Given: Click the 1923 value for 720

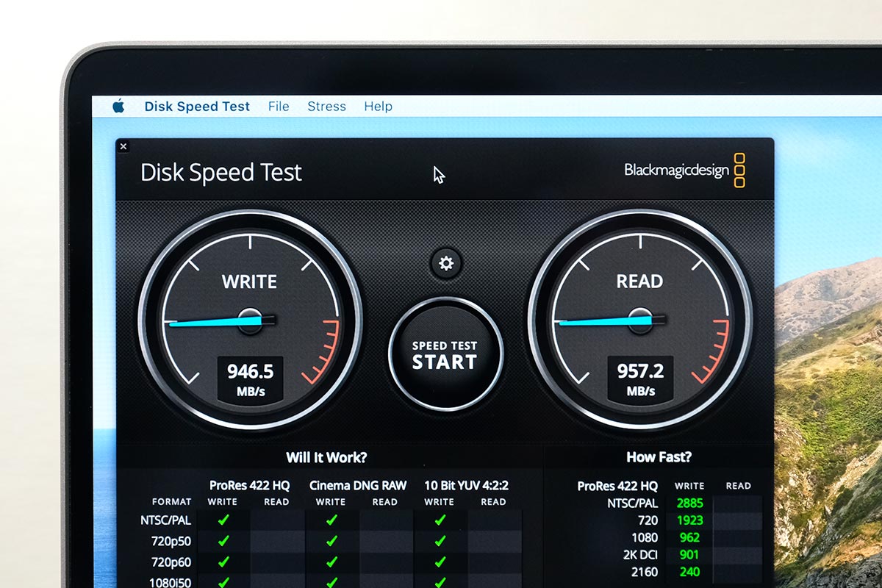Looking at the screenshot, I should (689, 520).
